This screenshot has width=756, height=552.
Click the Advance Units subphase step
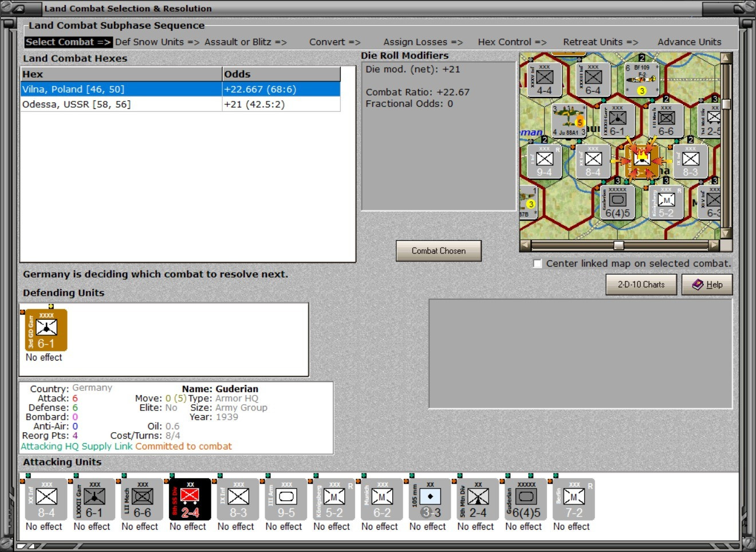[690, 42]
